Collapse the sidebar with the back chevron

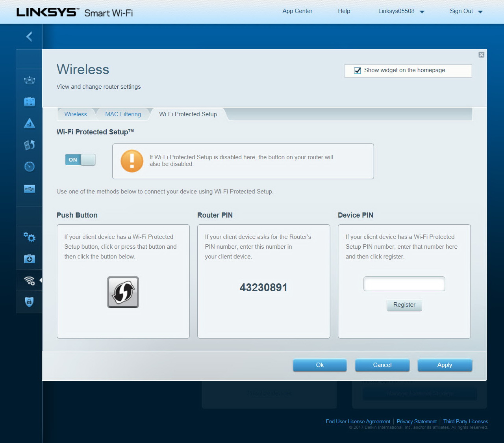point(29,37)
